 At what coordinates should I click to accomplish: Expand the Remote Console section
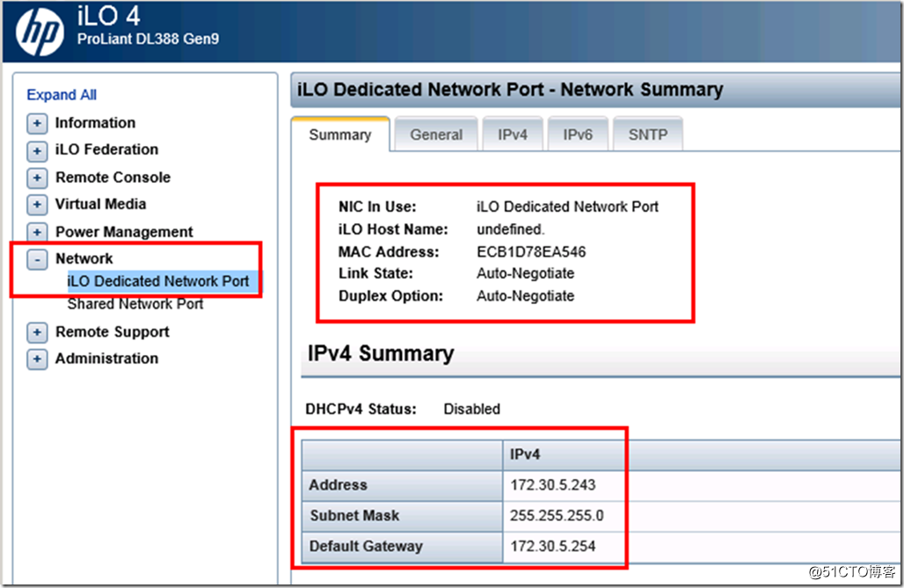pyautogui.click(x=37, y=178)
